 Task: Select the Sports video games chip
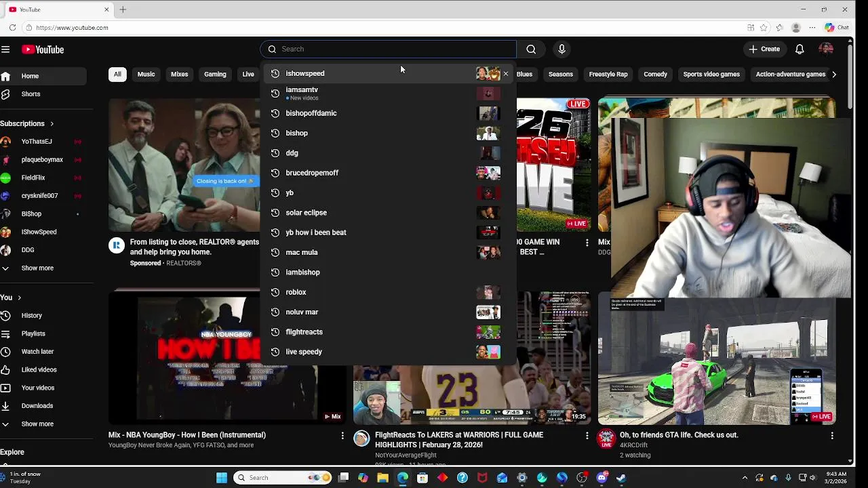711,75
